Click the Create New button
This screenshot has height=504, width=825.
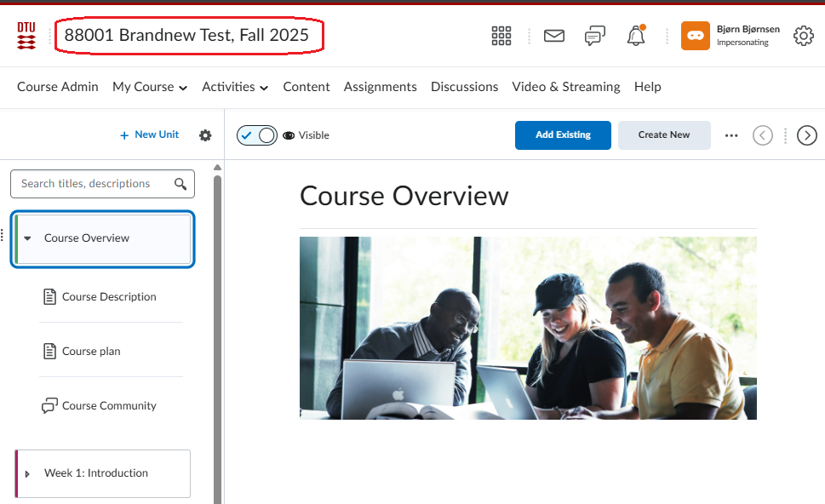pyautogui.click(x=664, y=135)
